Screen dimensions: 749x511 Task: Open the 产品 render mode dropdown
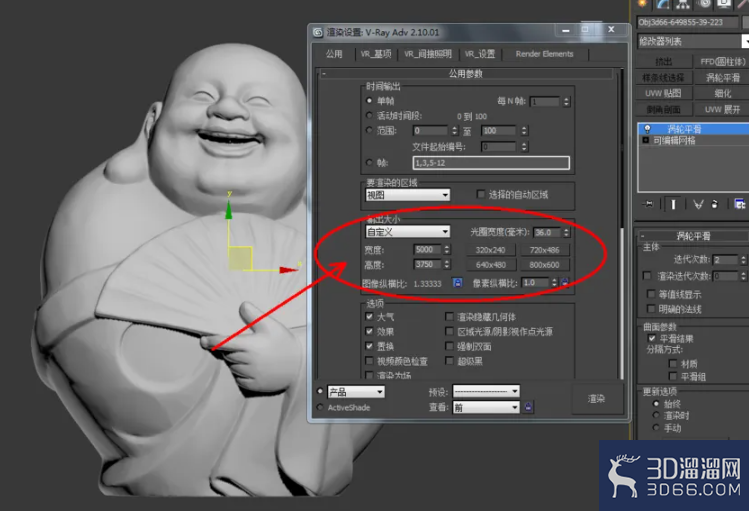coord(356,392)
